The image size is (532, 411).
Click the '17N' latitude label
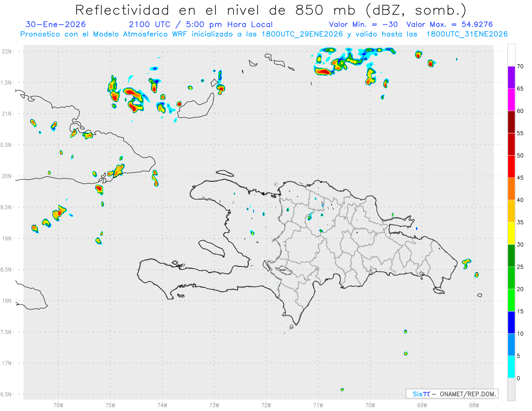[x=8, y=363]
